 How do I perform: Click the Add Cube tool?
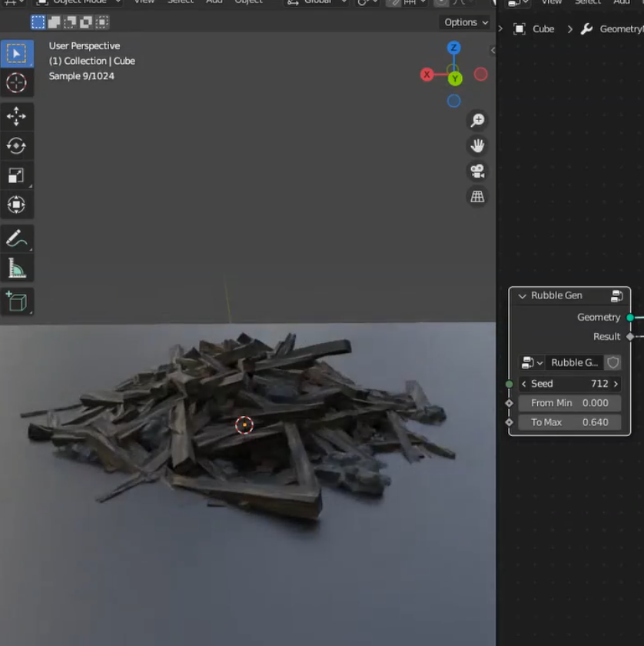[16, 301]
